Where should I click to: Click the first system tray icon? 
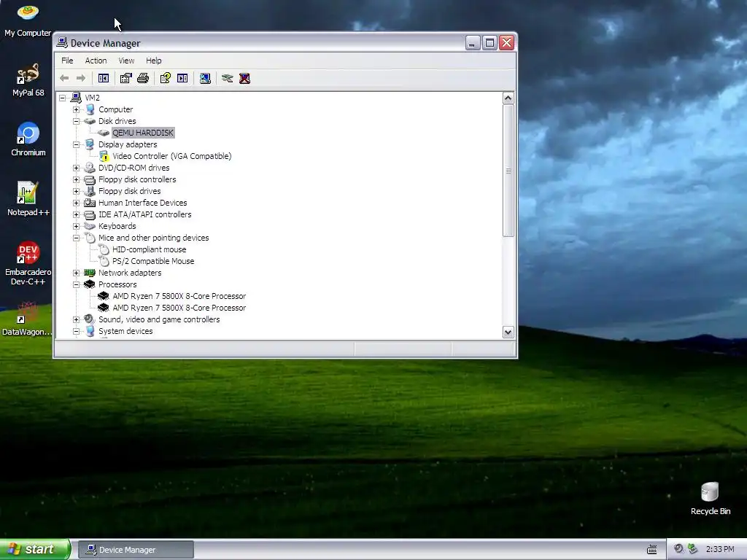(x=678, y=549)
